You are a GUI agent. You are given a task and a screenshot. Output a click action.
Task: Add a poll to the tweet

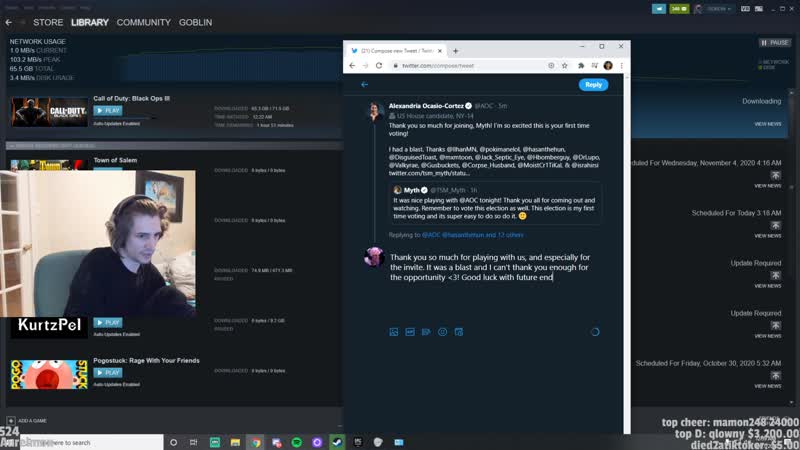[426, 332]
